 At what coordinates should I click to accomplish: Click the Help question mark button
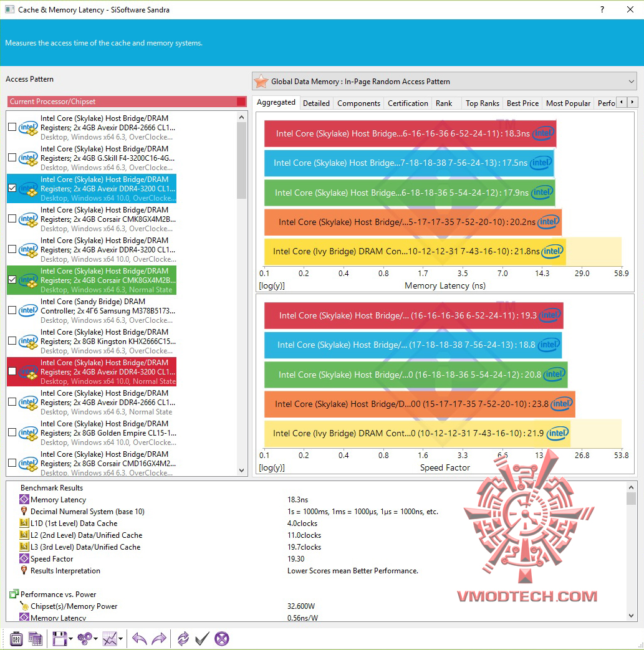(x=602, y=9)
